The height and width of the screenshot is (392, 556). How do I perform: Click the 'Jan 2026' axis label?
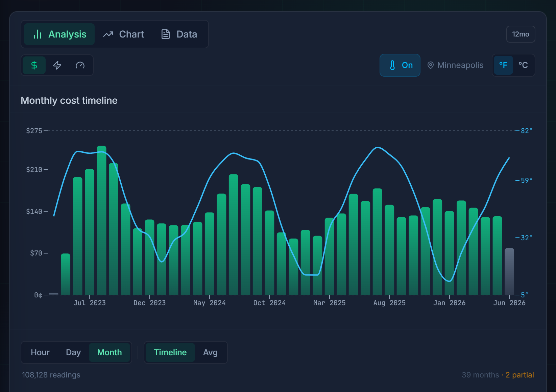[x=449, y=303]
